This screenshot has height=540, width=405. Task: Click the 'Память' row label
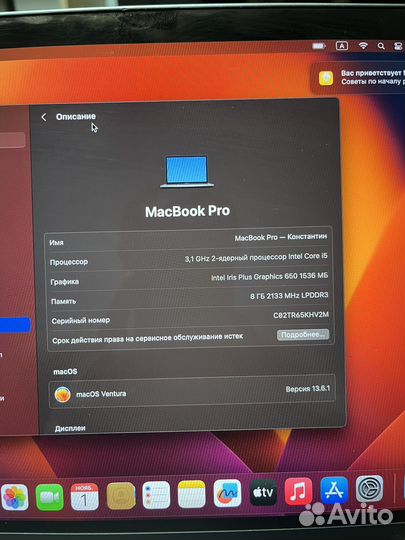[63, 301]
